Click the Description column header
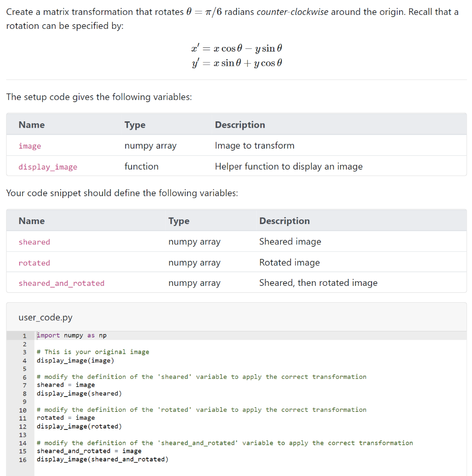472x476 pixels. (x=240, y=125)
